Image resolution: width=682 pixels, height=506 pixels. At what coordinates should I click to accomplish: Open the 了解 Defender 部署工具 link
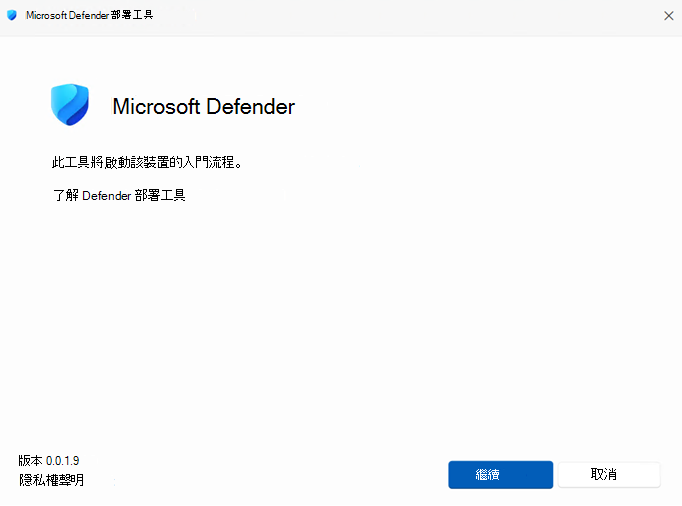tap(119, 195)
